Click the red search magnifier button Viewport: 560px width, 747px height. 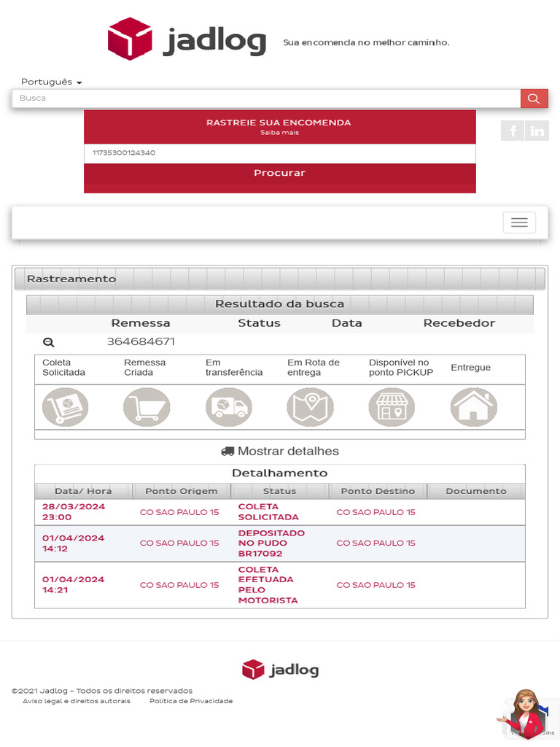point(534,98)
